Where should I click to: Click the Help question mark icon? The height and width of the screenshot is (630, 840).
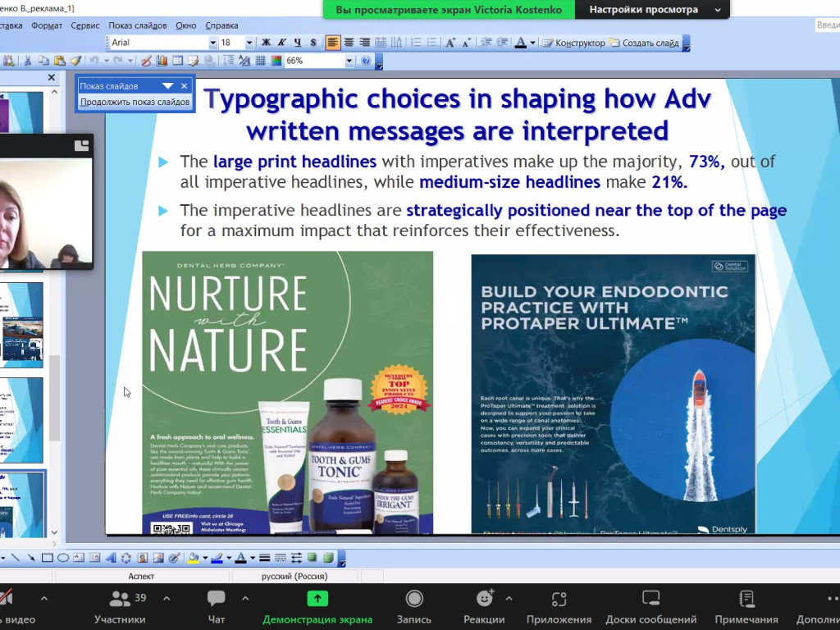(x=365, y=61)
